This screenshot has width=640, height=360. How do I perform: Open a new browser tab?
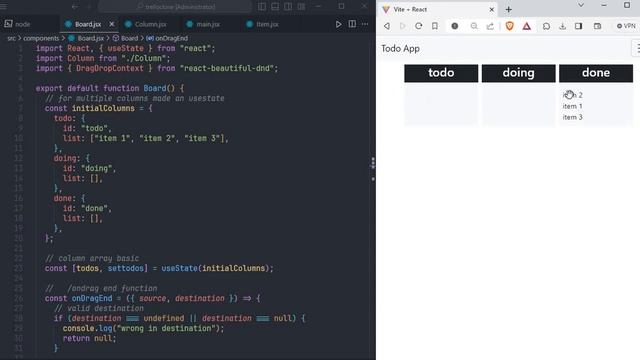click(509, 9)
